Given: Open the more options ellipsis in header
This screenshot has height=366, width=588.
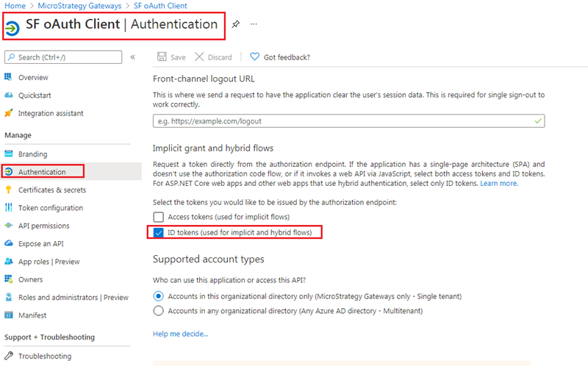Looking at the screenshot, I should [254, 24].
